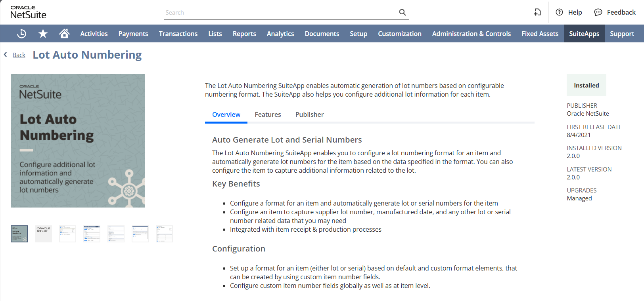
Task: Open Help from the header
Action: 569,12
